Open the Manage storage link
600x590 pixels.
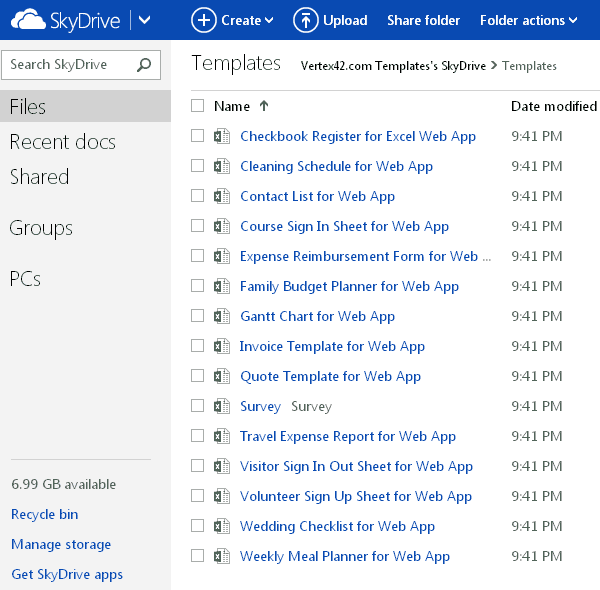(61, 544)
